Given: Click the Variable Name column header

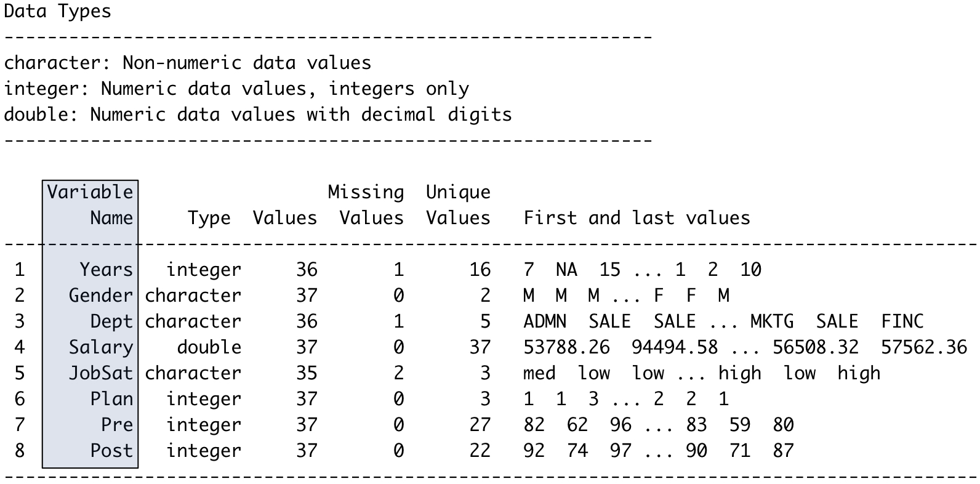Looking at the screenshot, I should [x=90, y=205].
